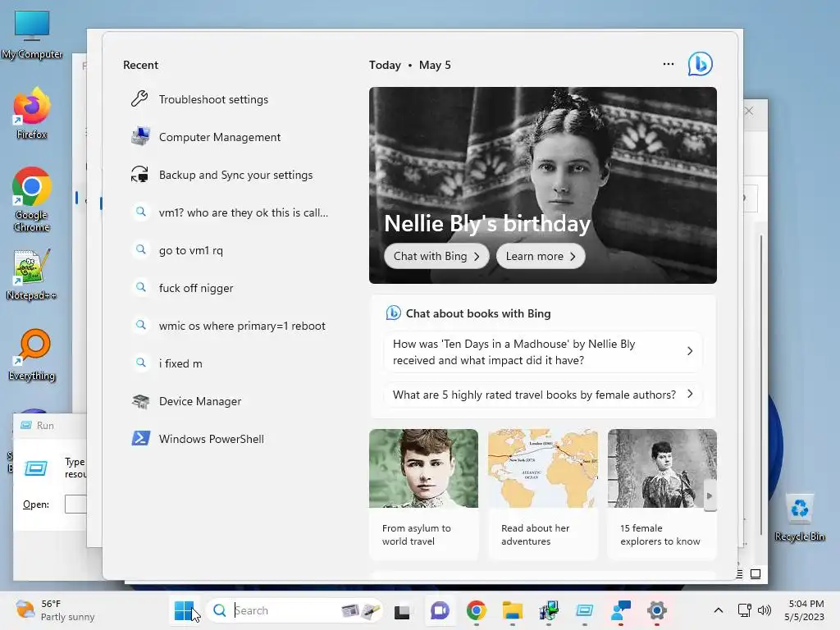Open the clock showing 5:04 PM

(x=806, y=610)
